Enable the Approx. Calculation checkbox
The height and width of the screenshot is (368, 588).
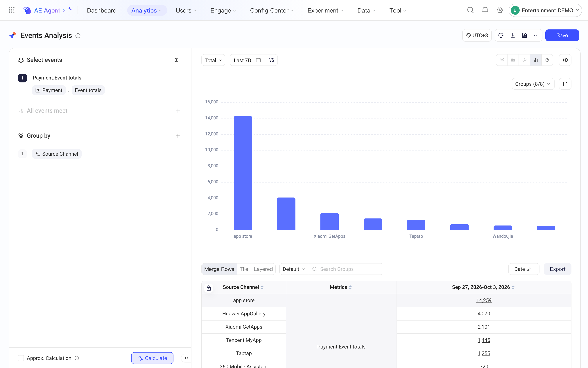tap(21, 358)
